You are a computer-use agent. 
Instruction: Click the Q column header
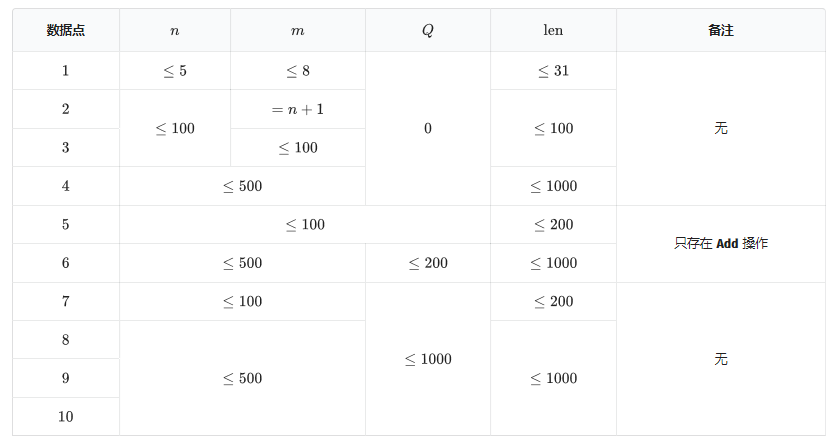tap(428, 31)
